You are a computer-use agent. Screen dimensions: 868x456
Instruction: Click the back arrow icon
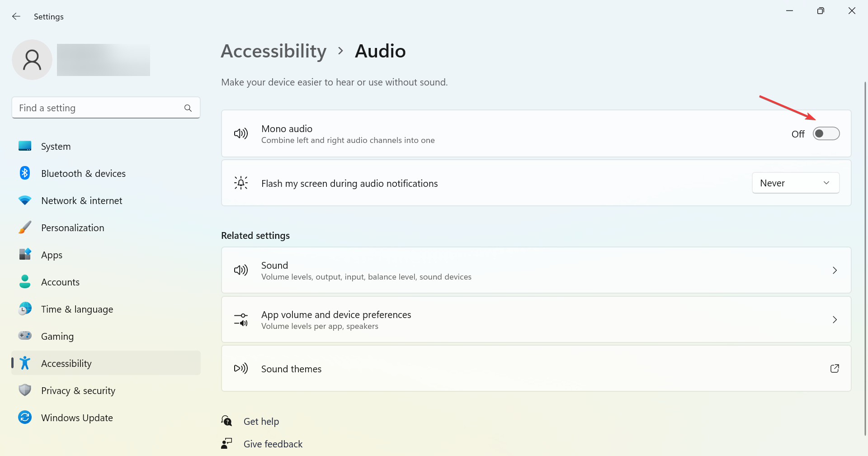coord(16,16)
